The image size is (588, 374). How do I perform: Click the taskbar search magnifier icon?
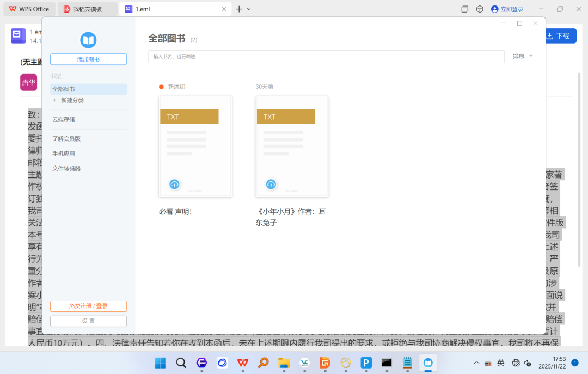tap(181, 363)
